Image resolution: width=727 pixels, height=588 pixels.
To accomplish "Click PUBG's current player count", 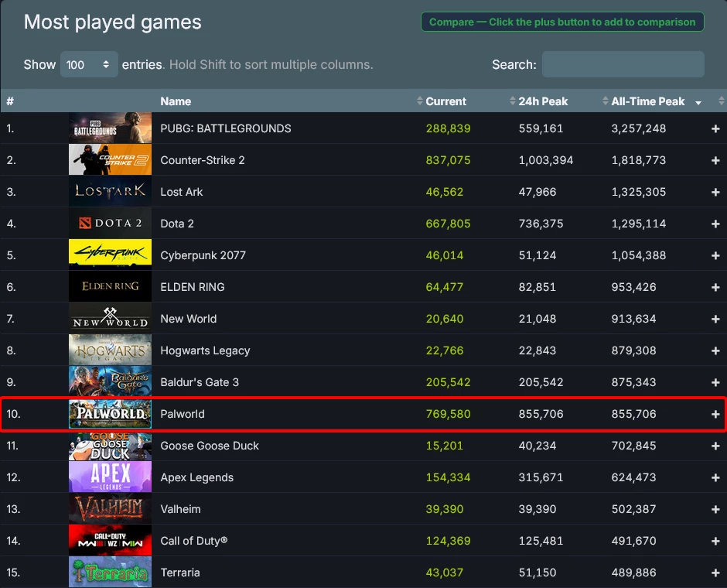I will pos(449,129).
